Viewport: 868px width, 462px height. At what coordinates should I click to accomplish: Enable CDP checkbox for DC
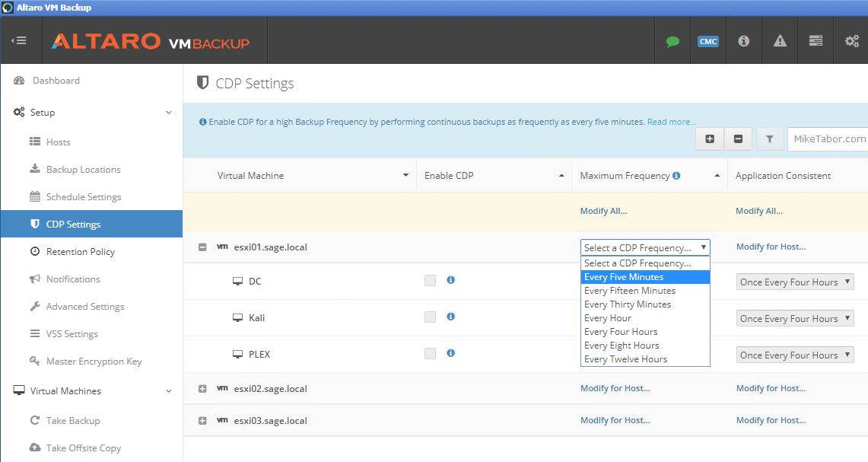[430, 280]
